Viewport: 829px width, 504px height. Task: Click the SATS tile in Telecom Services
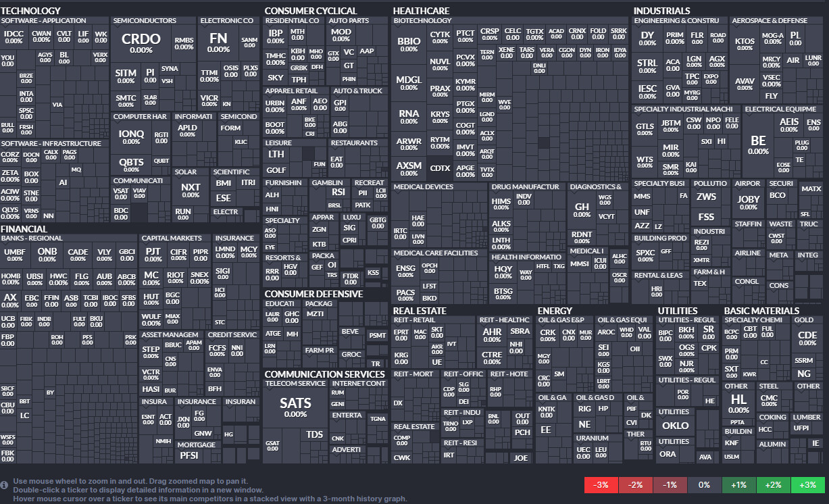click(x=295, y=407)
